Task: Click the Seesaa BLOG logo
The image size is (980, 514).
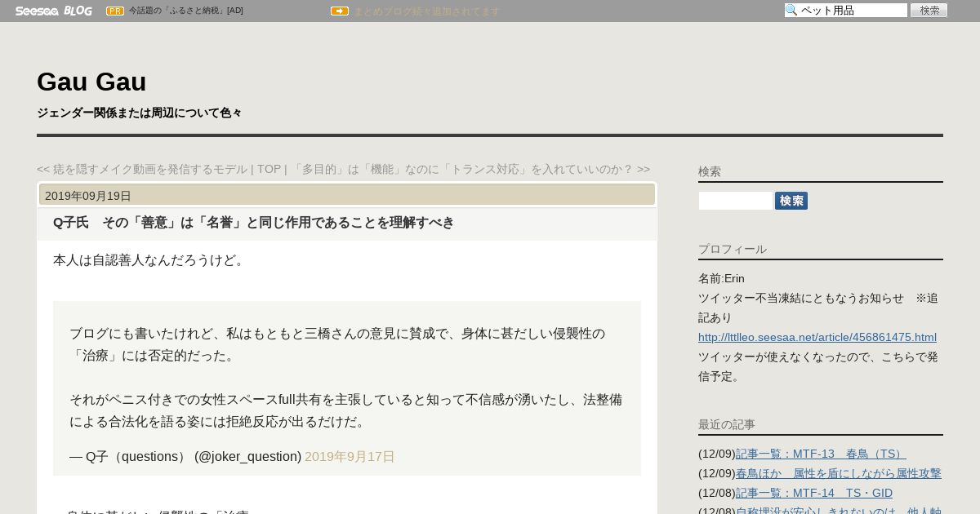Action: 53,11
